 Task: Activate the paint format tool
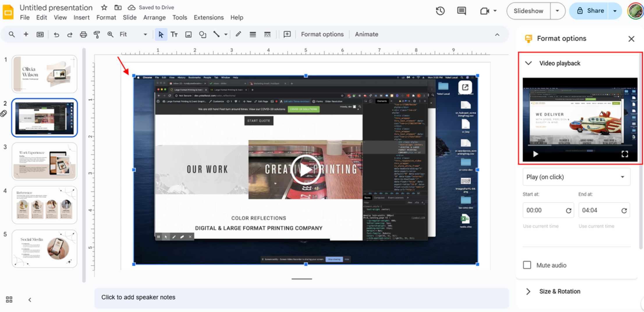click(97, 35)
